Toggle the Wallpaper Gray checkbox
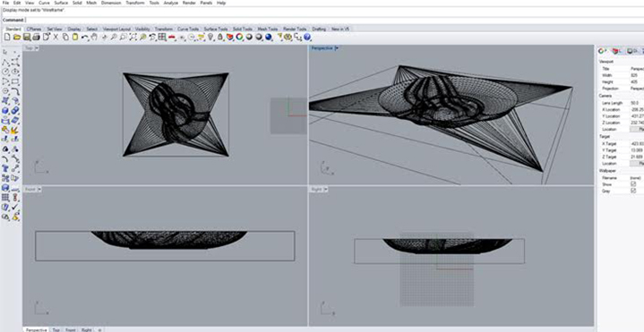This screenshot has height=332, width=644. coord(633,191)
